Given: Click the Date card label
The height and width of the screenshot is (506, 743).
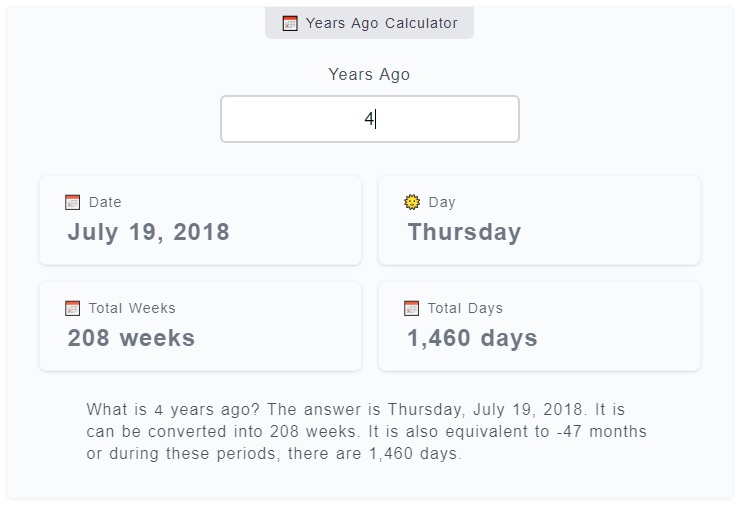Looking at the screenshot, I should (x=105, y=202).
